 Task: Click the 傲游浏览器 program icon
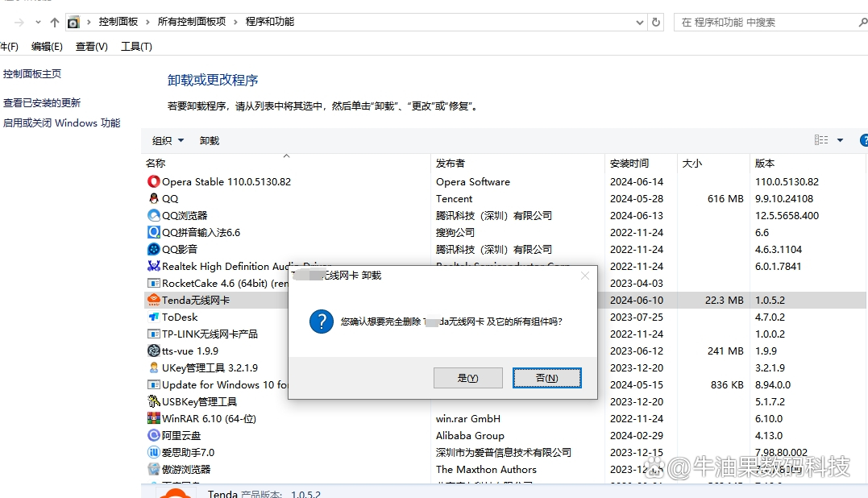153,469
